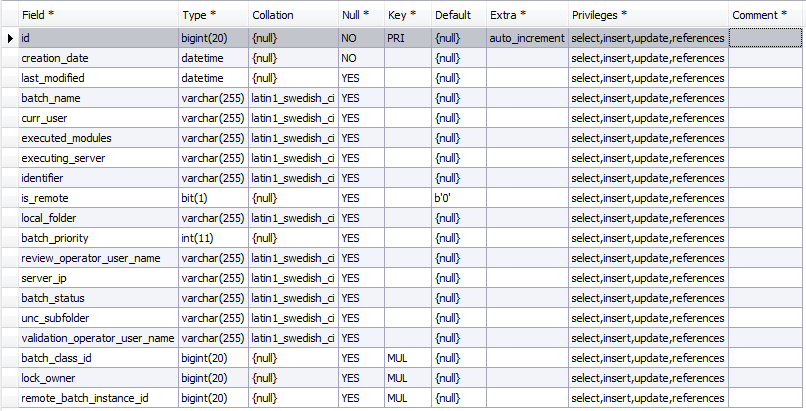Click the Privileges column header

coord(649,15)
